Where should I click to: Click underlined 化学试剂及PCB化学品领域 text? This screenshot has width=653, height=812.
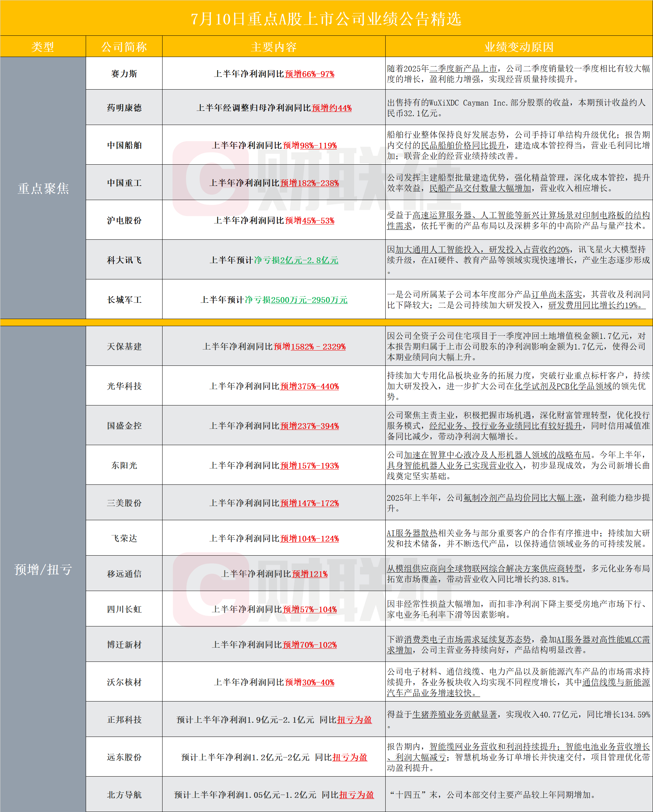click(x=563, y=386)
